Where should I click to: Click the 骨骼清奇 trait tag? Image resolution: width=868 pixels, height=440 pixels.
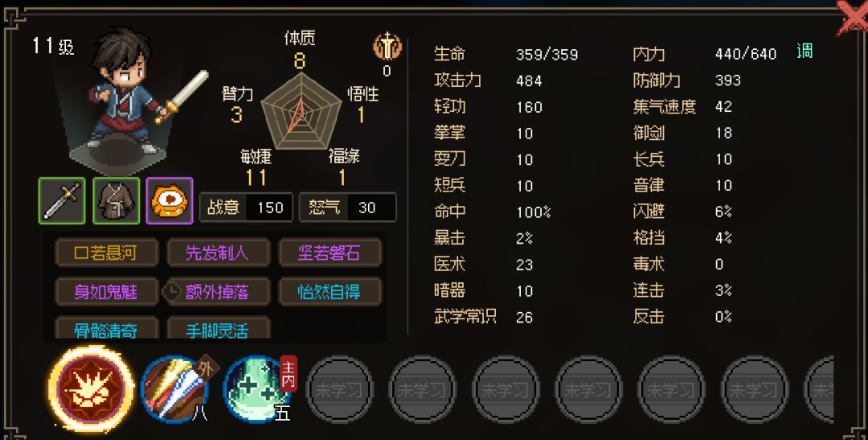coord(106,328)
